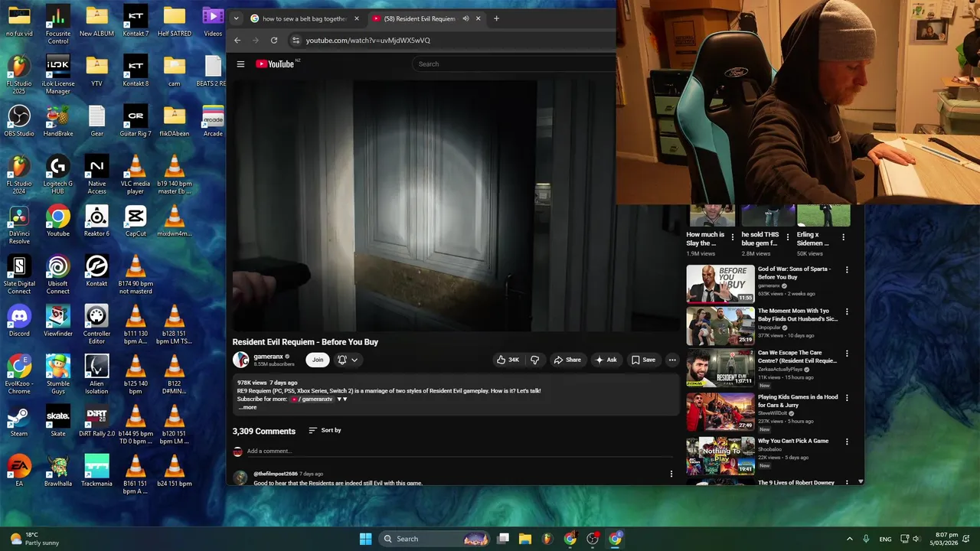Open Discord desktop shortcut

coord(19,321)
